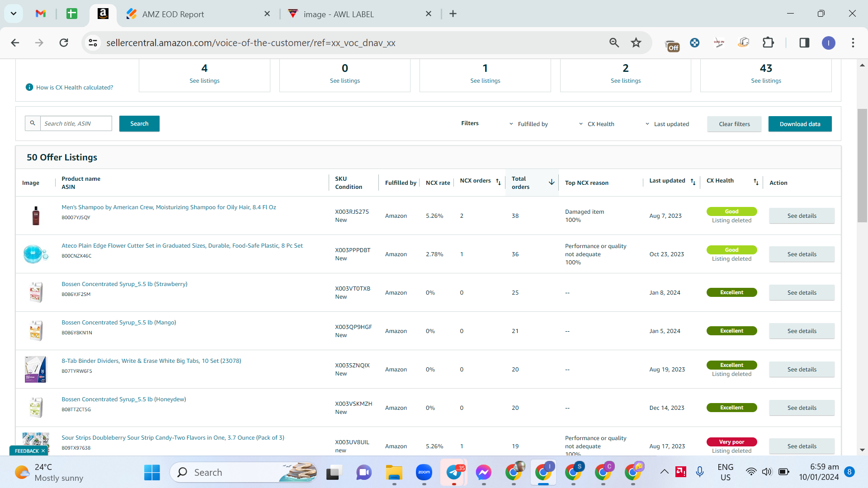Screen dimensions: 868x488
Task: Open the Gmail pinned tab
Action: (x=41, y=14)
